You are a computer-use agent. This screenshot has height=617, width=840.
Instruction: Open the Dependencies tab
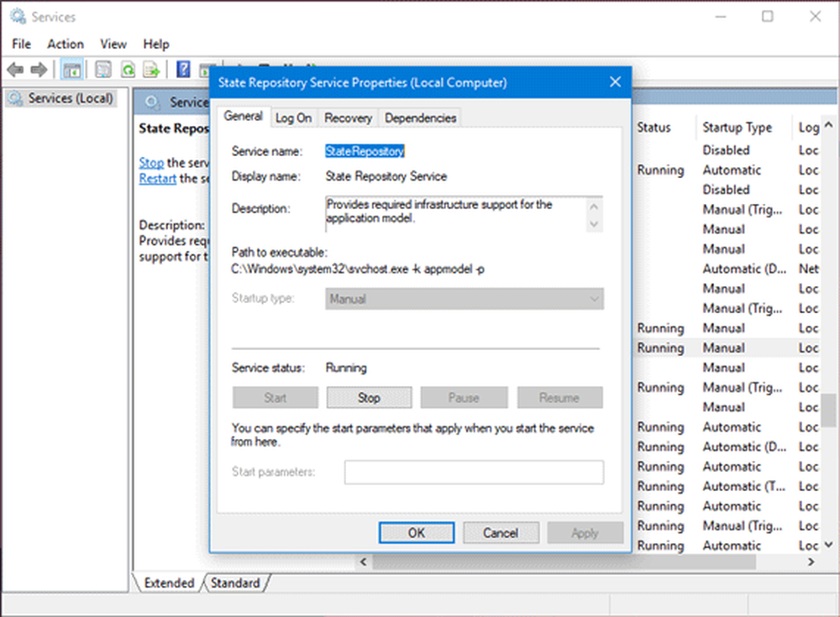pos(420,118)
